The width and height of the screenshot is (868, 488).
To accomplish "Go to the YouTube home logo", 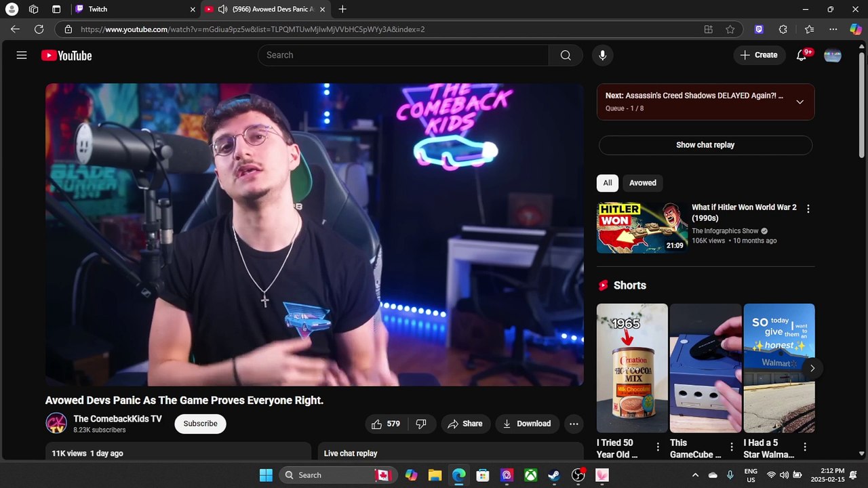I will [66, 56].
